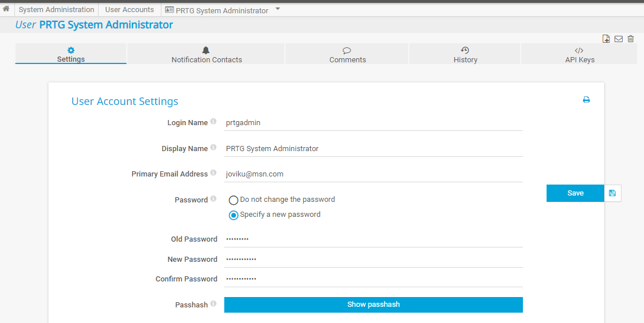The height and width of the screenshot is (323, 644).
Task: Show help info for Passhash
Action: click(x=213, y=303)
